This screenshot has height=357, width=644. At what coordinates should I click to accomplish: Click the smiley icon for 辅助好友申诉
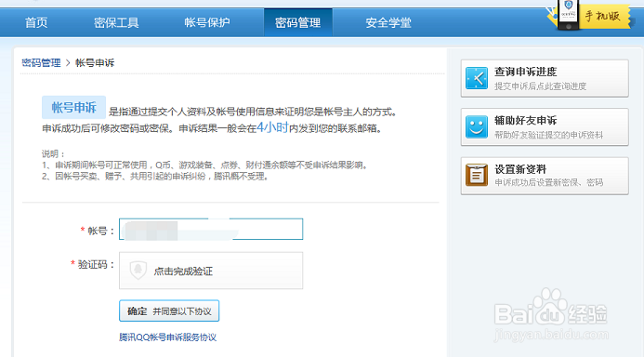coord(477,127)
